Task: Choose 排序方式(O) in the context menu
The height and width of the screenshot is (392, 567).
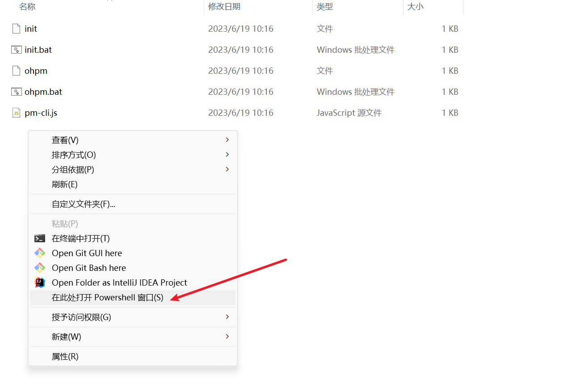Action: tap(133, 155)
